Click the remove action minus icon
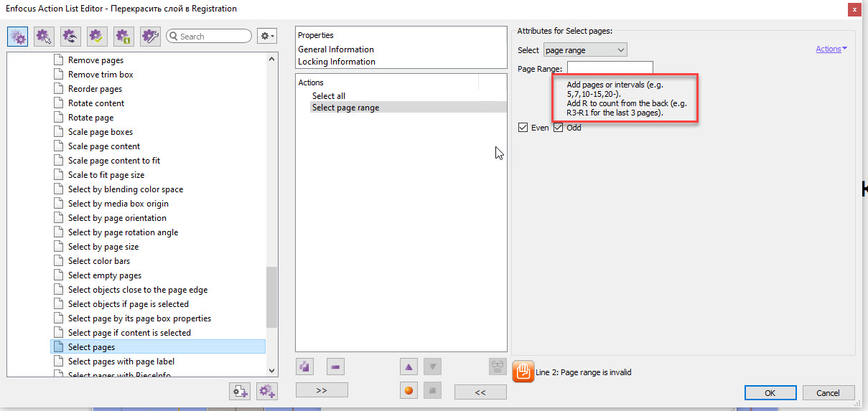 coord(335,367)
